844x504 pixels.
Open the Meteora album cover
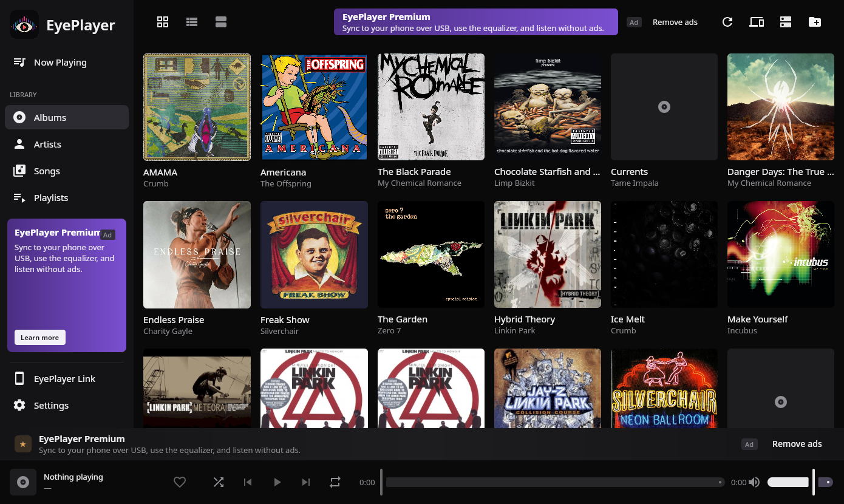pyautogui.click(x=197, y=388)
